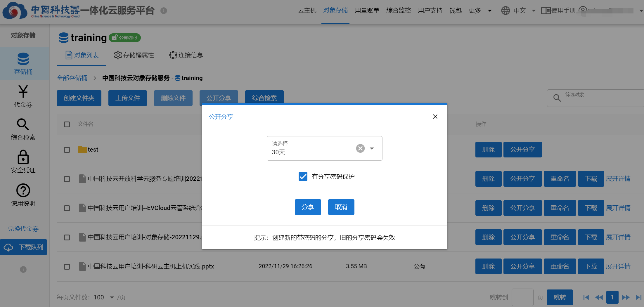Switch to the 对象列表 tab

click(x=82, y=55)
